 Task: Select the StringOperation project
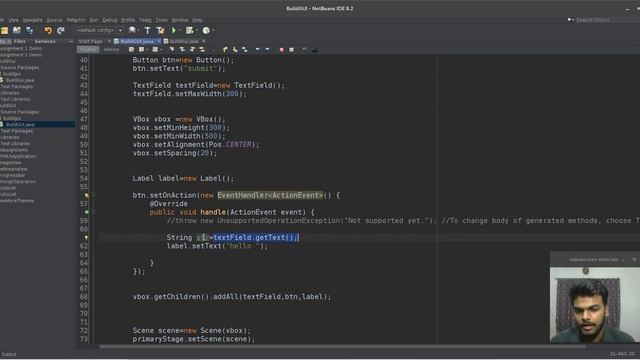pos(18,182)
